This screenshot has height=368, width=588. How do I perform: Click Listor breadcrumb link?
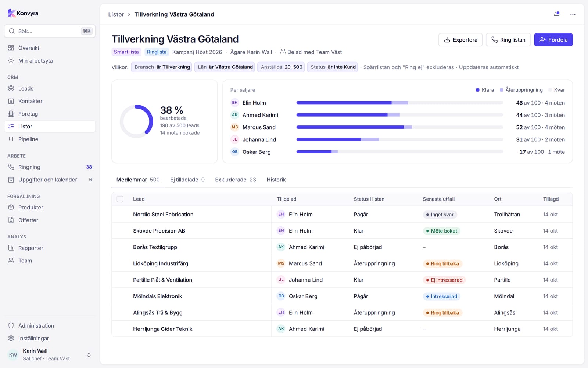click(x=116, y=14)
